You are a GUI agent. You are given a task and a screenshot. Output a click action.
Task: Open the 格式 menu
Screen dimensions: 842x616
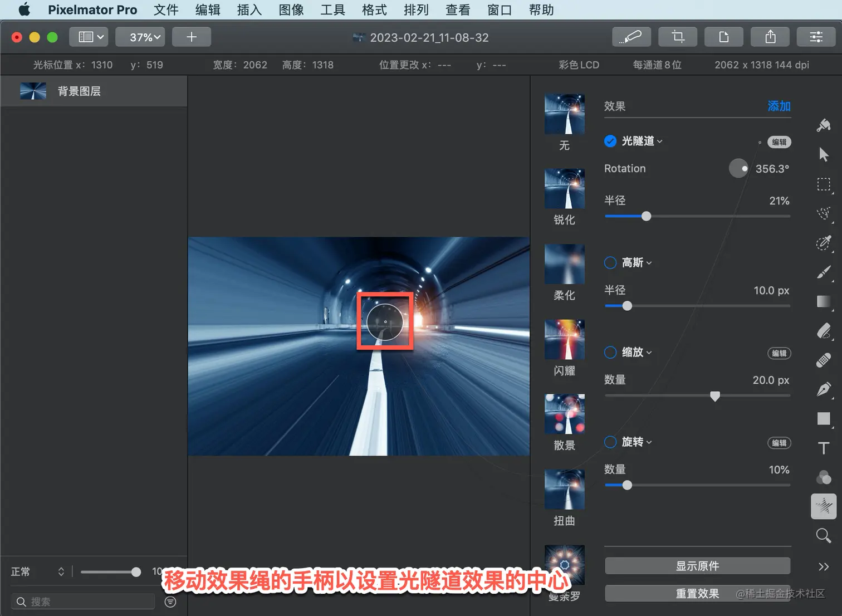[x=374, y=9]
